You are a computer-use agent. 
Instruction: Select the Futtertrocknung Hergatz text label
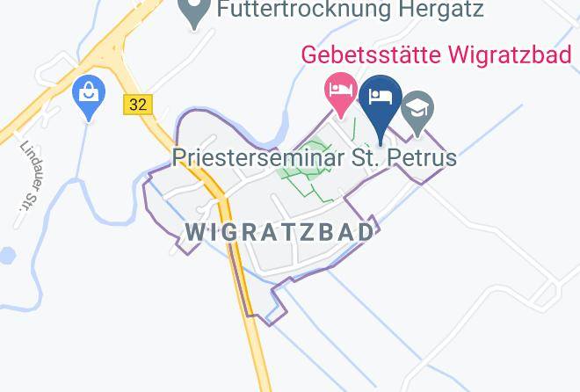coord(350,10)
